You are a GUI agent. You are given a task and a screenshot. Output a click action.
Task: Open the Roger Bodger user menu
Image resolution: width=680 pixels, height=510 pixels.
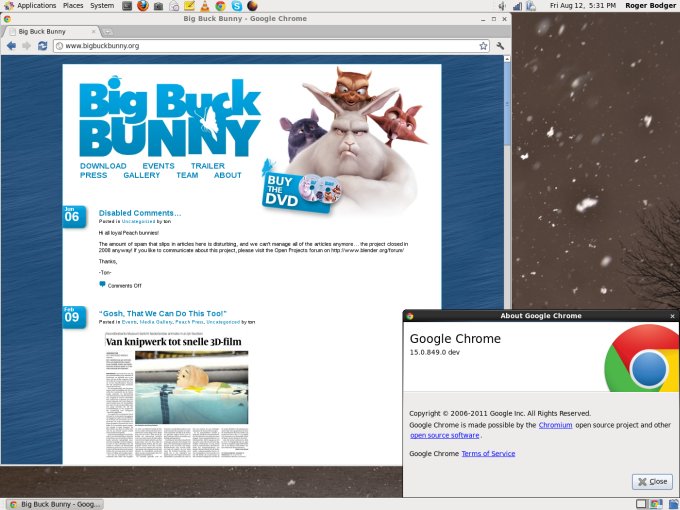651,6
